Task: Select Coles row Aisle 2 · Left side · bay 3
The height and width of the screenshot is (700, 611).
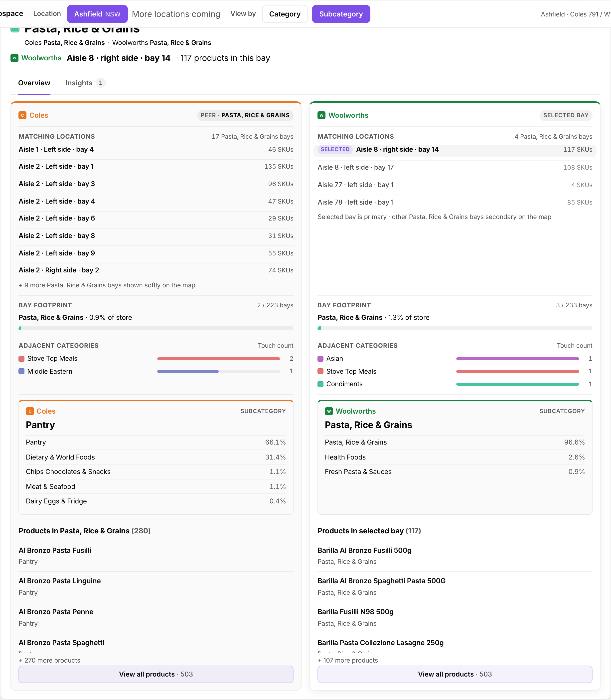Action: 156,184
